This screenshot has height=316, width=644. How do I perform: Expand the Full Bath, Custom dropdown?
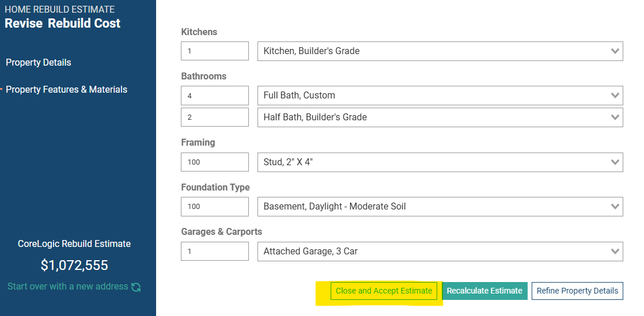coord(440,96)
